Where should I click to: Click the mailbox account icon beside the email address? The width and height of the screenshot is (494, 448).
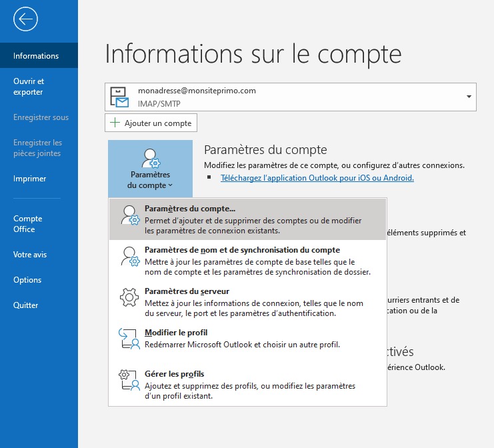click(x=121, y=97)
